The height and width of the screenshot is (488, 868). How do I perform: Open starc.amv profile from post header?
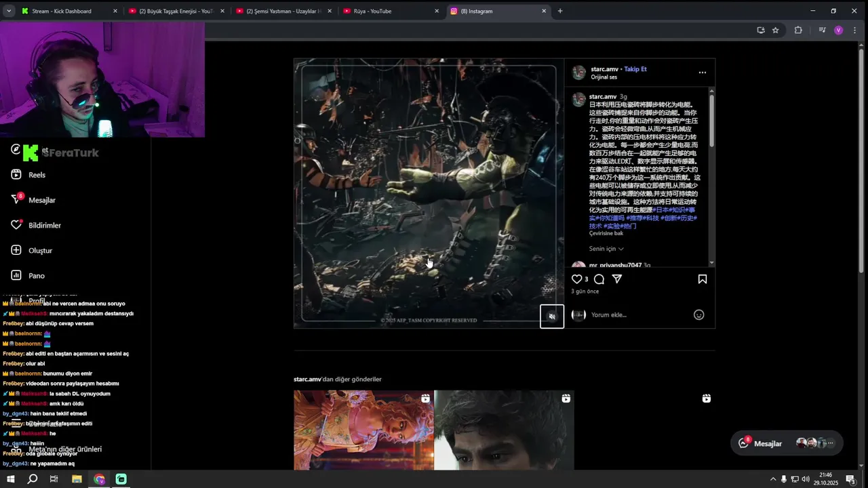604,69
